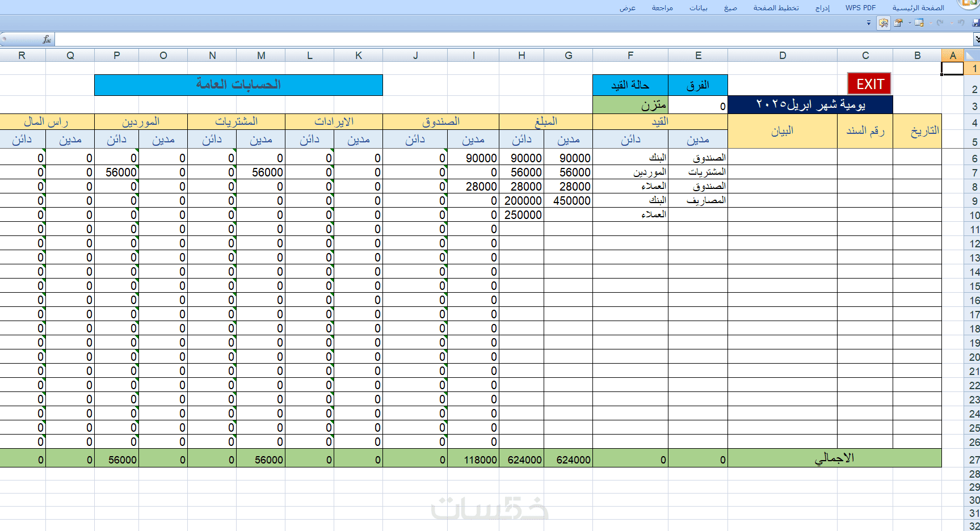Select the متزن status cell

coord(630,105)
